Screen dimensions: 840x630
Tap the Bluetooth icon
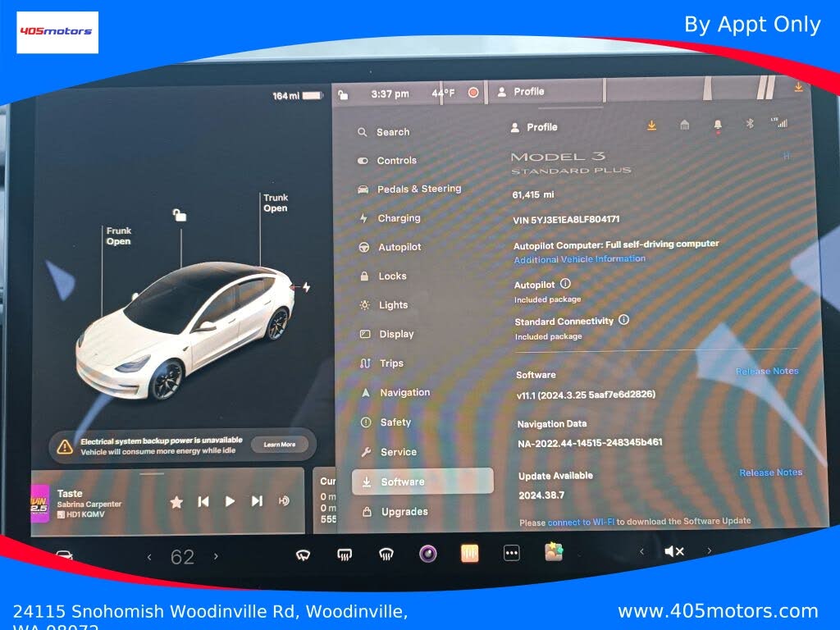[x=750, y=124]
